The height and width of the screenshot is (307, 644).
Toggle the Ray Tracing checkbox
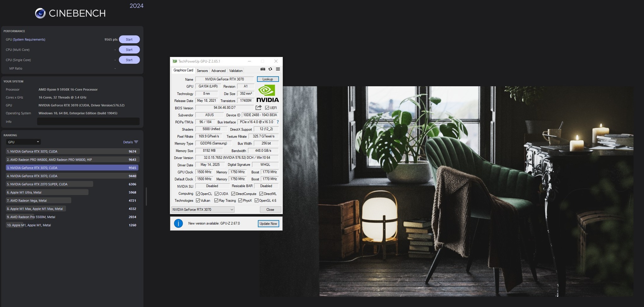pyautogui.click(x=216, y=201)
